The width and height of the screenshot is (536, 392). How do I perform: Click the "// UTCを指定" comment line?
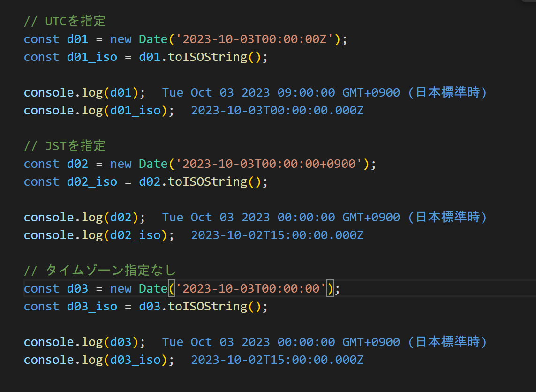click(x=65, y=21)
